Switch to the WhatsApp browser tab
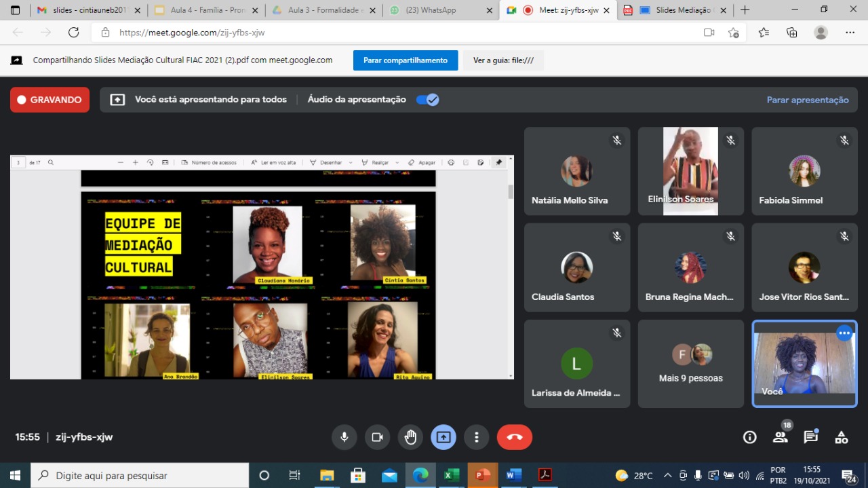The height and width of the screenshot is (488, 868). (x=438, y=10)
